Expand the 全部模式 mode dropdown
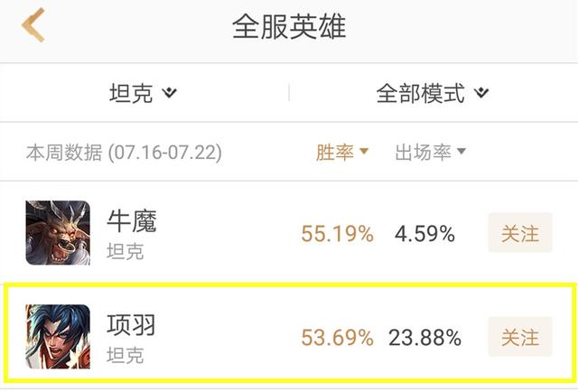This screenshot has width=578, height=392. tap(421, 93)
